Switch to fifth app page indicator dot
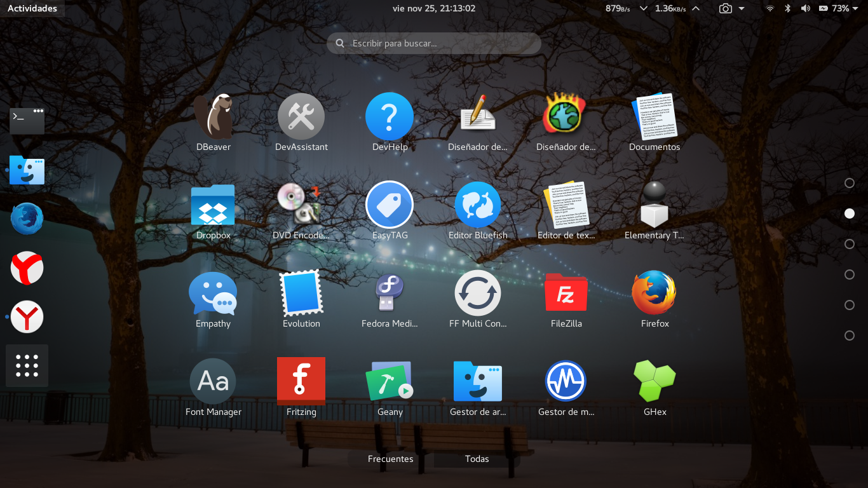This screenshot has height=488, width=868. [x=850, y=305]
